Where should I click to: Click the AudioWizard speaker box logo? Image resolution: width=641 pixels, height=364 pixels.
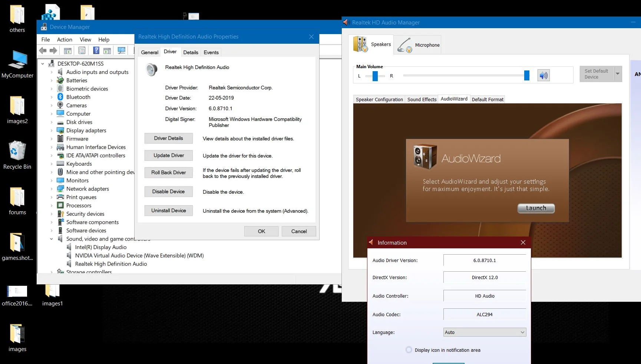pos(425,156)
